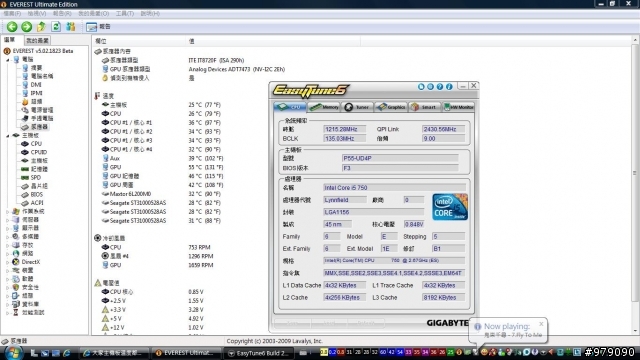Image resolution: width=640 pixels, height=360 pixels.
Task: Switch to the HW Monitor tab in EasyTune6
Action: tap(459, 107)
